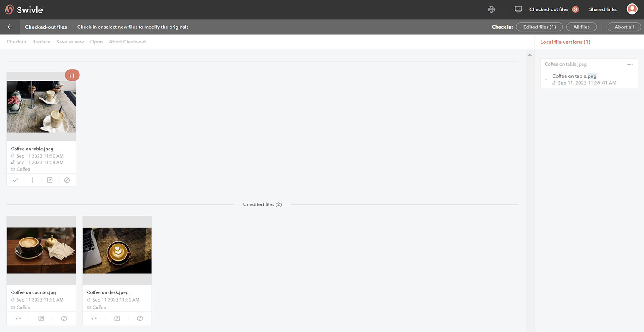The image size is (644, 332).
Task: Click the Abort all button
Action: pyautogui.click(x=624, y=27)
